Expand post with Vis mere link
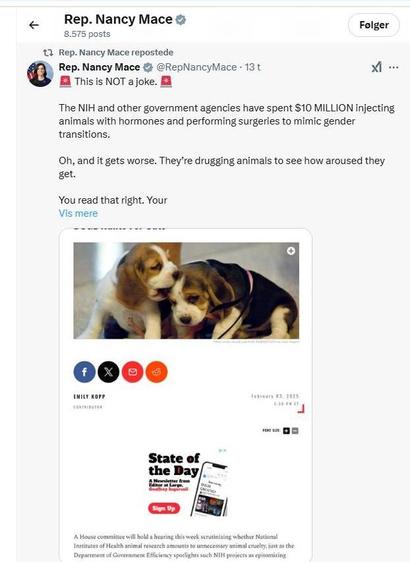The height and width of the screenshot is (562, 410). [x=78, y=213]
